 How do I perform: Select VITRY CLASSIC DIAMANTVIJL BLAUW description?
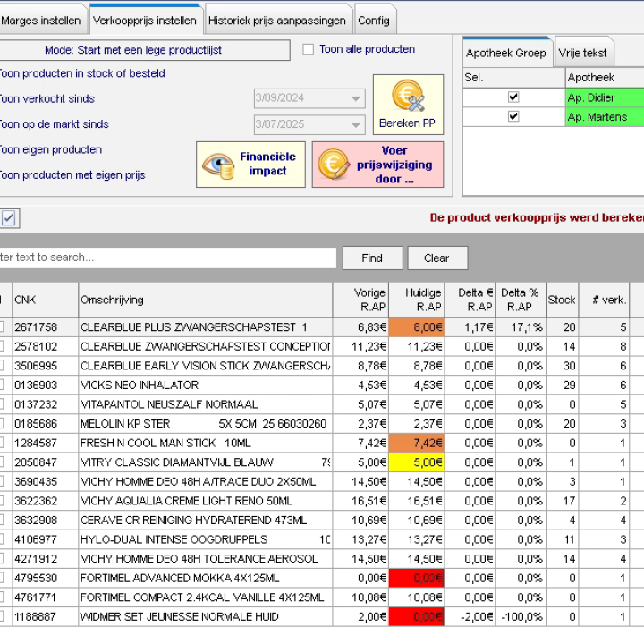click(206, 462)
